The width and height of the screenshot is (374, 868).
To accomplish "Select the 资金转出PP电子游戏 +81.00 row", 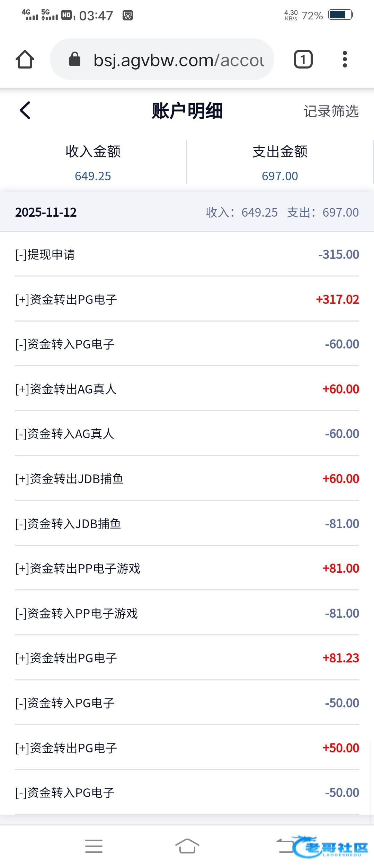I will (187, 568).
